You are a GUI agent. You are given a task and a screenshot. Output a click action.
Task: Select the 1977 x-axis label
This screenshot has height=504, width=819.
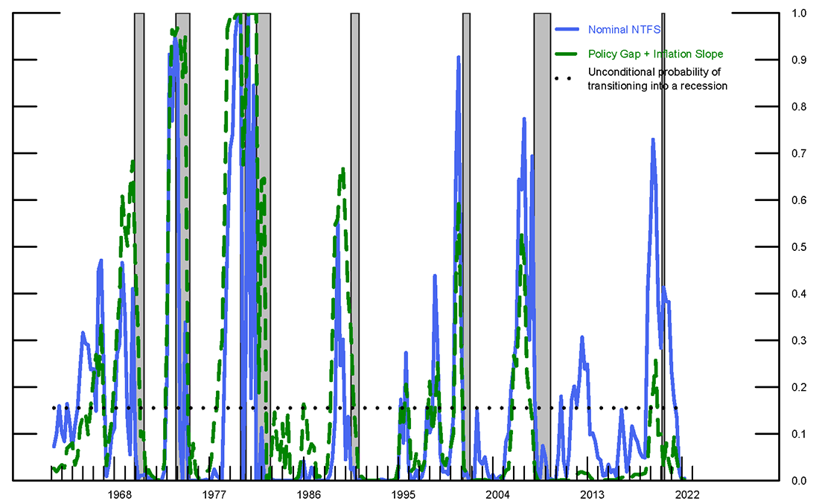click(x=214, y=494)
